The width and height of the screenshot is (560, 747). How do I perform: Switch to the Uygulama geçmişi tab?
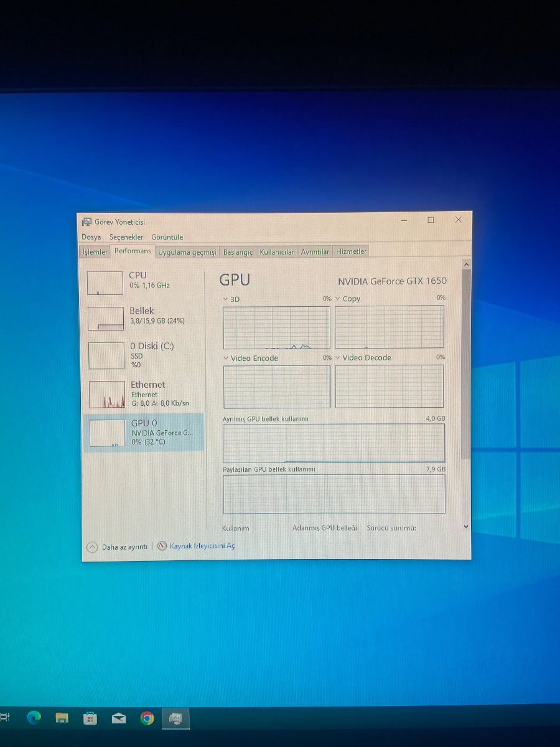coord(187,252)
